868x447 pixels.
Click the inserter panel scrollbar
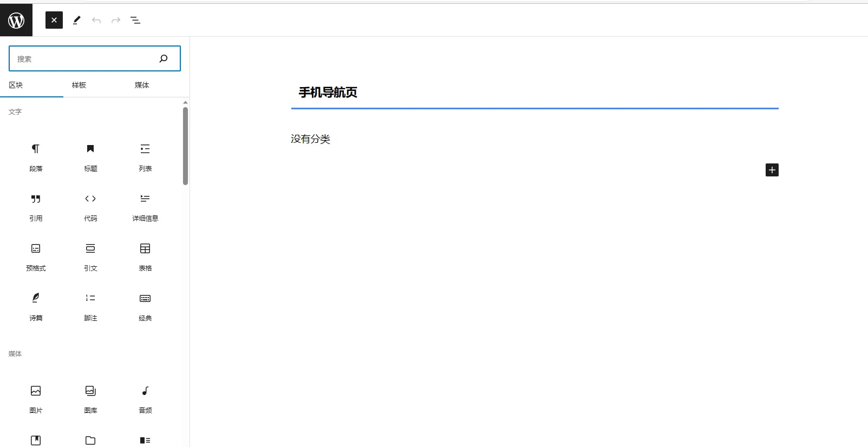tap(186, 146)
